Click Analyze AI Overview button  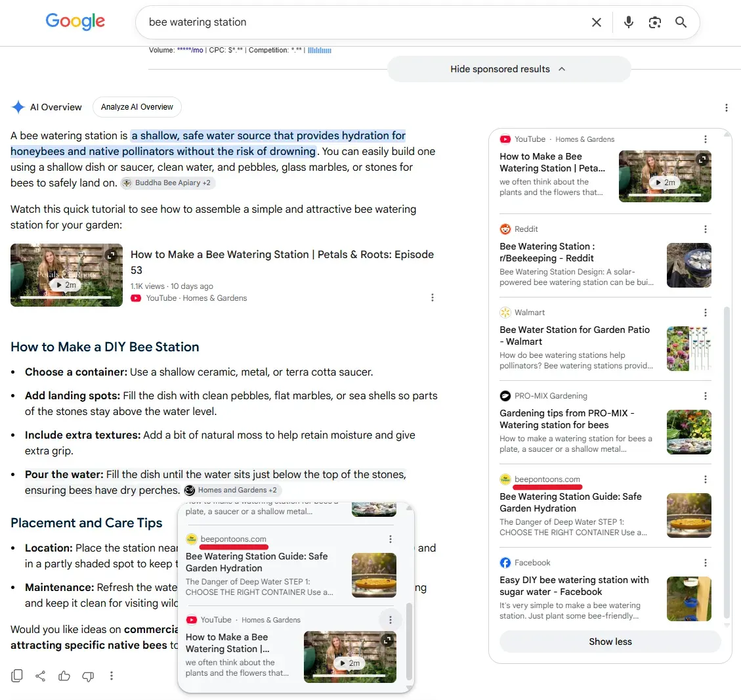coord(137,107)
